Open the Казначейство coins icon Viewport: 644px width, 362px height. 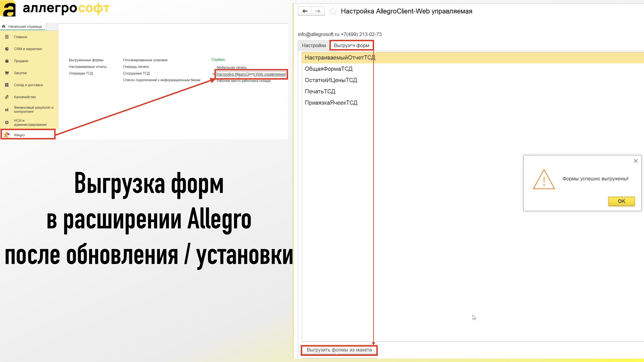coord(7,97)
